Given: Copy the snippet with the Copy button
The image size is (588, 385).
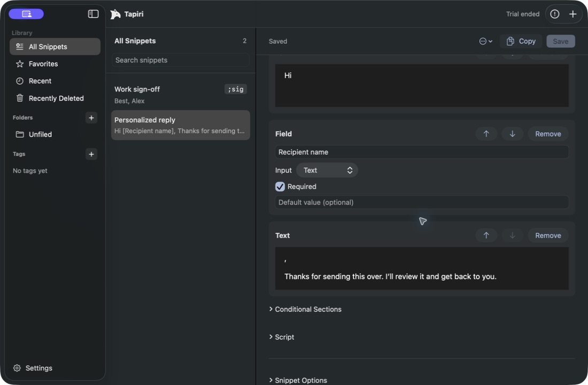Looking at the screenshot, I should [521, 41].
